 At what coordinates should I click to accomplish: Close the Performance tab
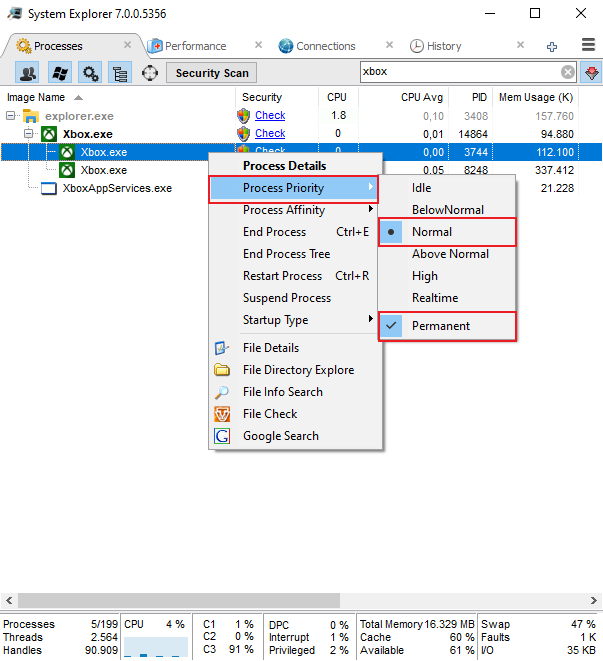point(258,45)
